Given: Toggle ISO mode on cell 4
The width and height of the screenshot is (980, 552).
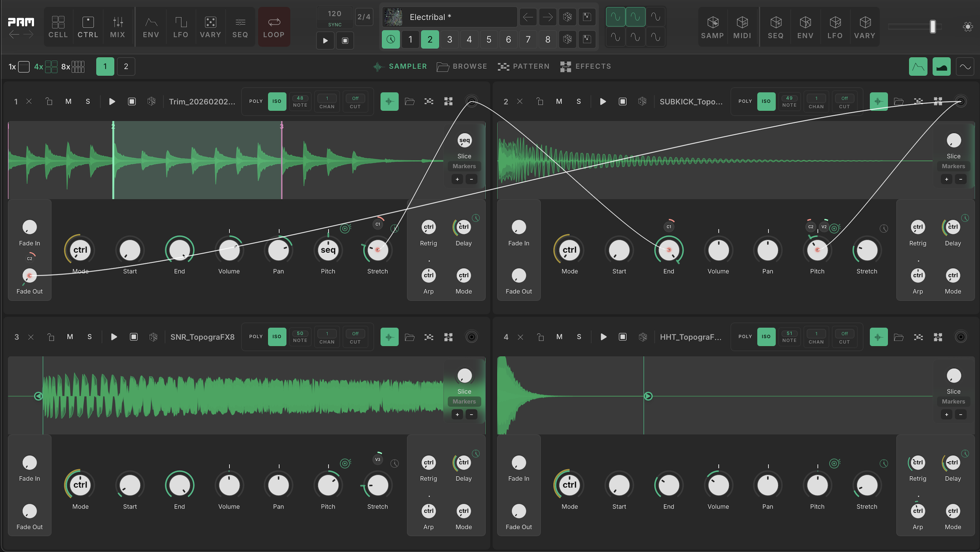Looking at the screenshot, I should point(766,337).
